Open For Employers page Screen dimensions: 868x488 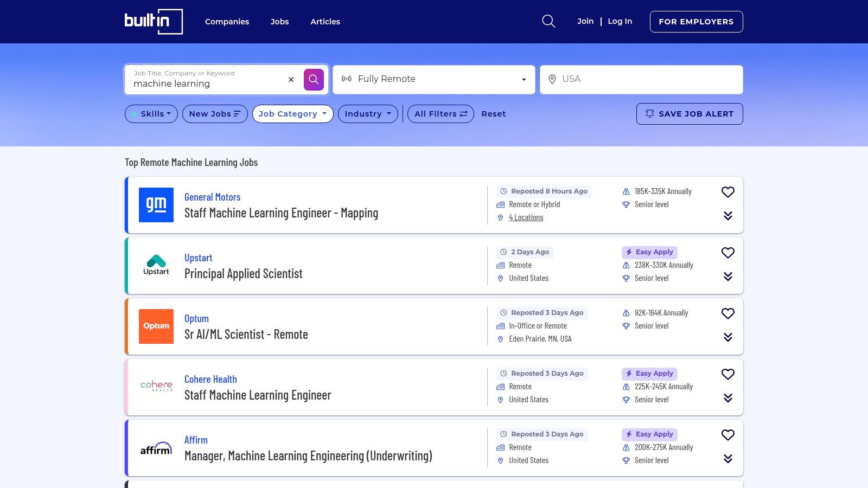click(696, 22)
